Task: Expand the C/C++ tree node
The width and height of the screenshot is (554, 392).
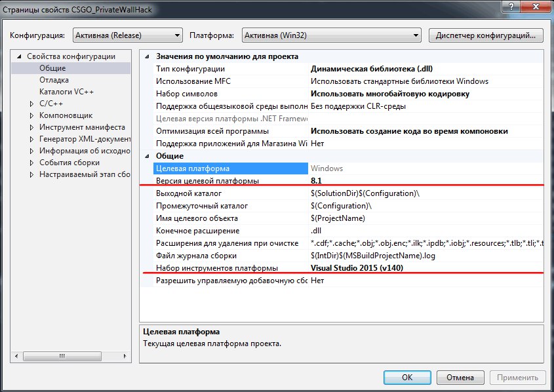Action: tap(32, 104)
